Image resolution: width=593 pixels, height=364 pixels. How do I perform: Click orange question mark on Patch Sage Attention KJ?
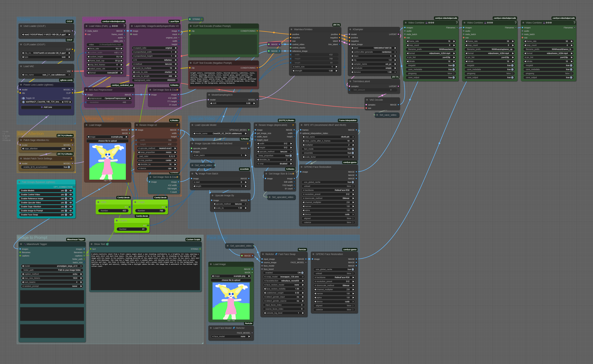[x=71, y=140]
